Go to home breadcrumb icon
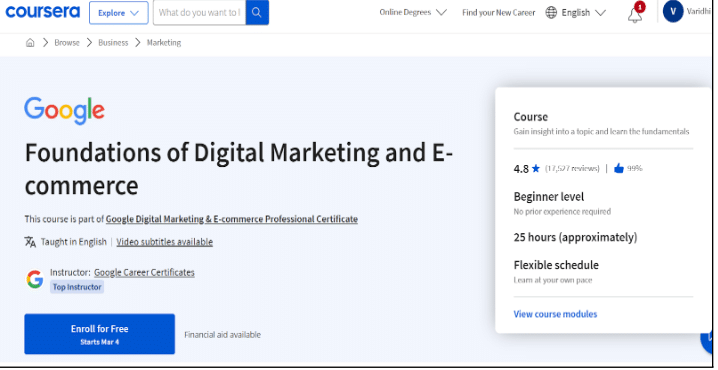This screenshot has height=370, width=718. (30, 43)
